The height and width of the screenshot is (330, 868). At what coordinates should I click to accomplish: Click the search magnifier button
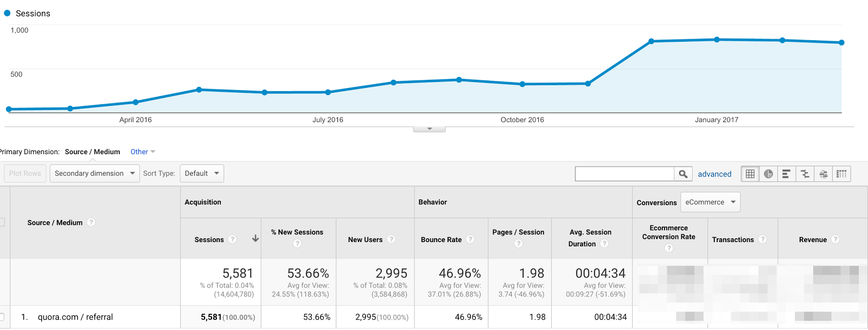[683, 174]
